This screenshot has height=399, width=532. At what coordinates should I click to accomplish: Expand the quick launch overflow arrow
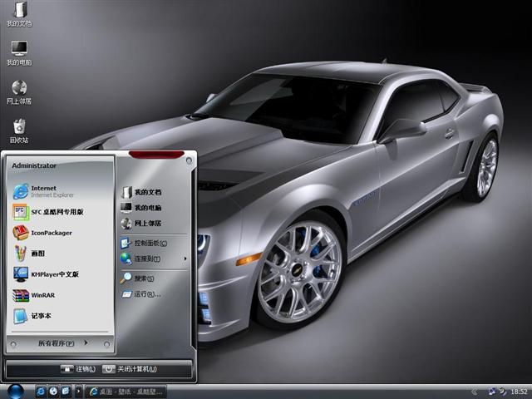coord(79,391)
